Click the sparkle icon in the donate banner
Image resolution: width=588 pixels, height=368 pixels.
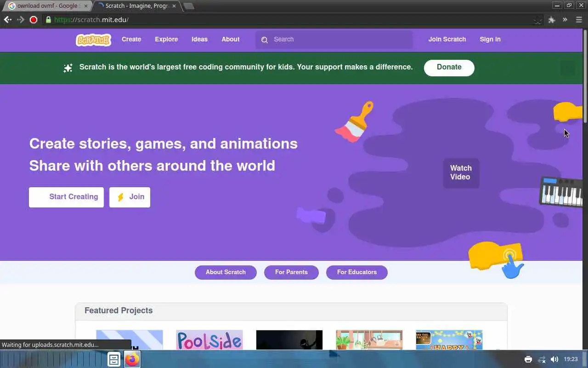68,68
